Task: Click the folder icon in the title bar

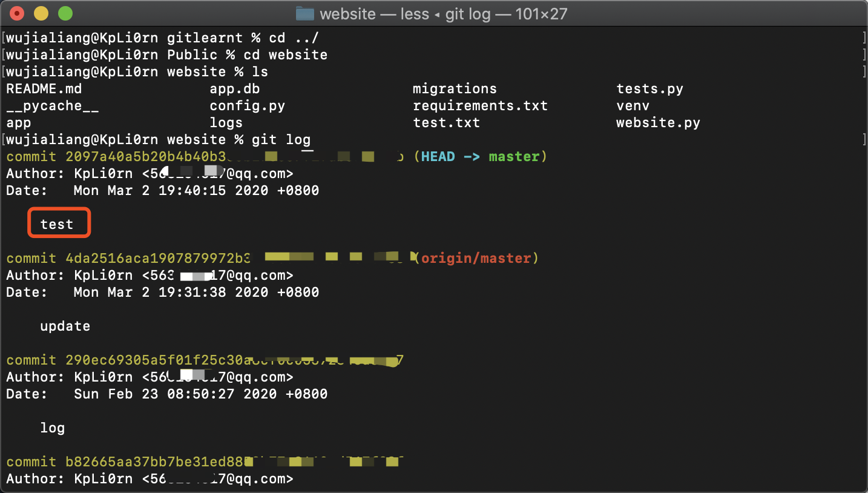Action: pyautogui.click(x=304, y=13)
